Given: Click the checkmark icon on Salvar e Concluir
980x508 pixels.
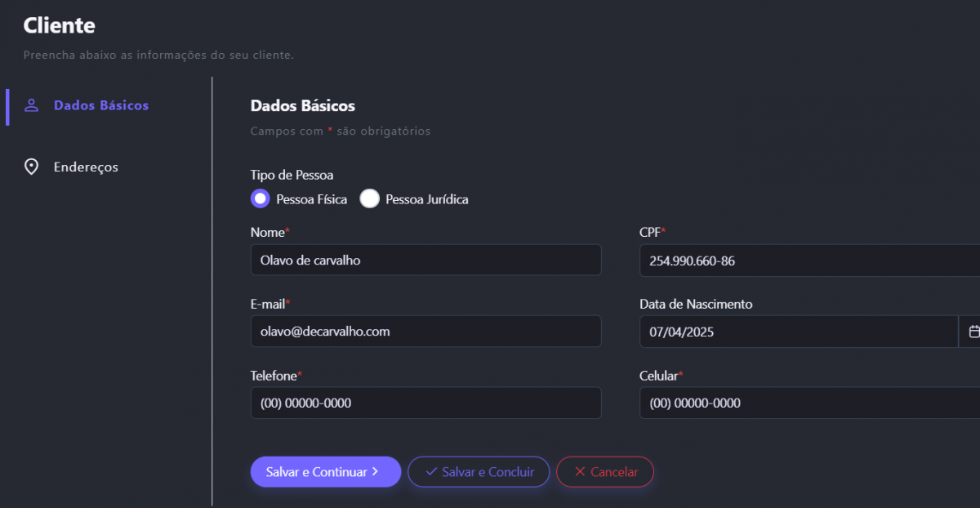Looking at the screenshot, I should (x=431, y=472).
